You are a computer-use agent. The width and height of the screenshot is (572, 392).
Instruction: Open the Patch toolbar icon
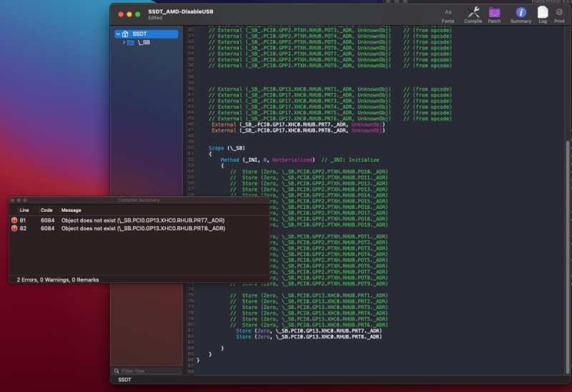(494, 12)
